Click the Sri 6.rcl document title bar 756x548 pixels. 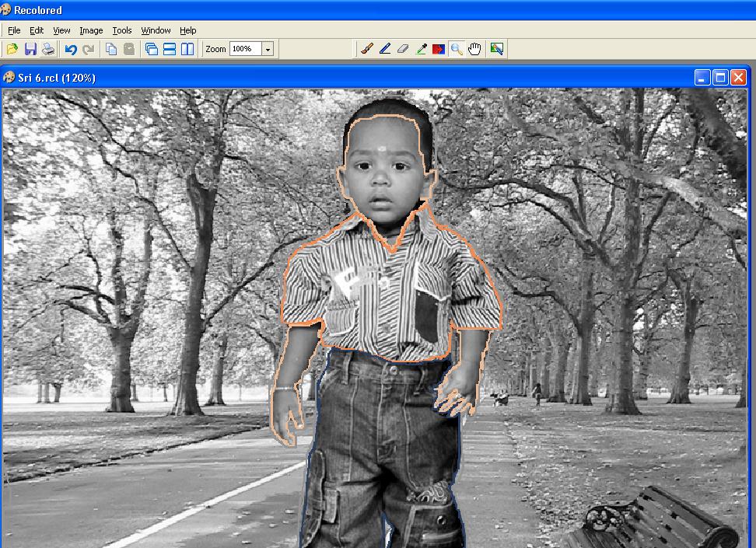[x=375, y=78]
